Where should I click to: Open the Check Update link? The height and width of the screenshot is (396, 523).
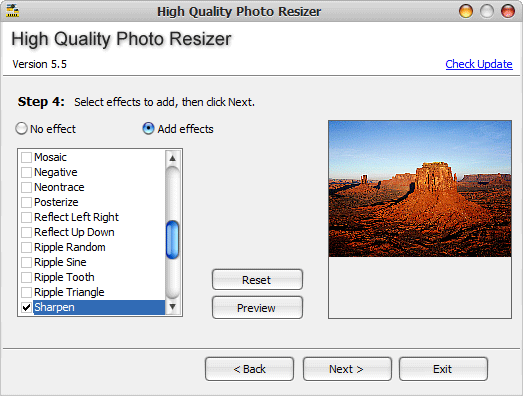tap(479, 64)
